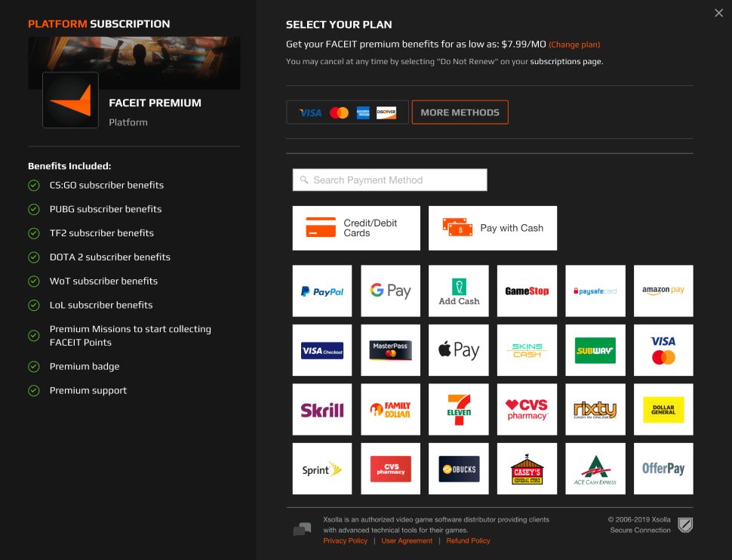
Task: Select paysafecard payment option
Action: [x=595, y=291]
